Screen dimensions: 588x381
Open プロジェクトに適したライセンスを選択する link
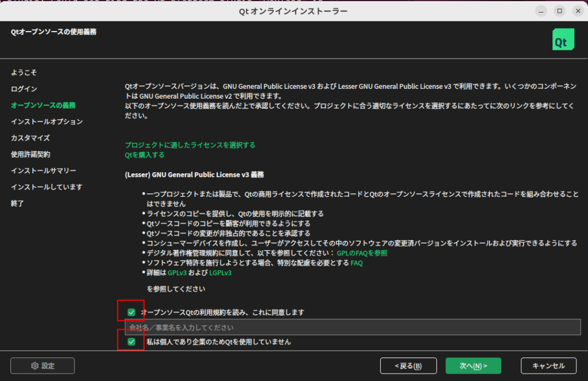(x=190, y=145)
